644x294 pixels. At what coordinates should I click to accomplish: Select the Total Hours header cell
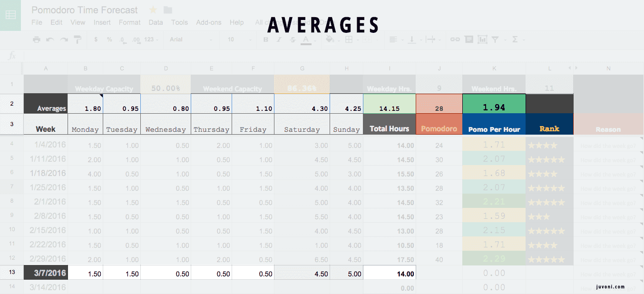tap(390, 124)
